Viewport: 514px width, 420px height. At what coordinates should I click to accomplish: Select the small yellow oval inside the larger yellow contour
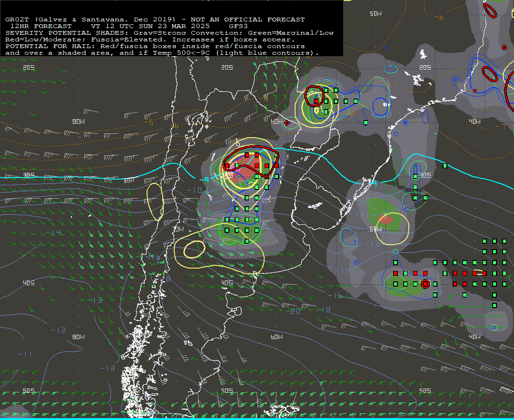(194, 250)
